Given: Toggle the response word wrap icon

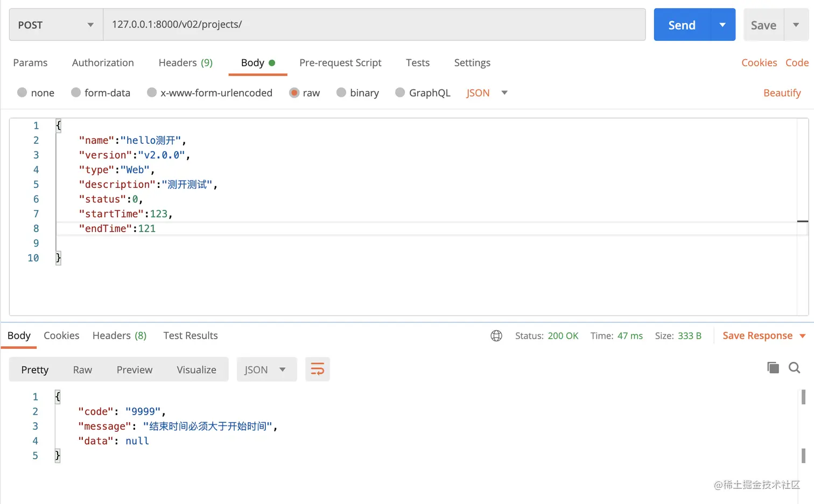Looking at the screenshot, I should [x=318, y=369].
